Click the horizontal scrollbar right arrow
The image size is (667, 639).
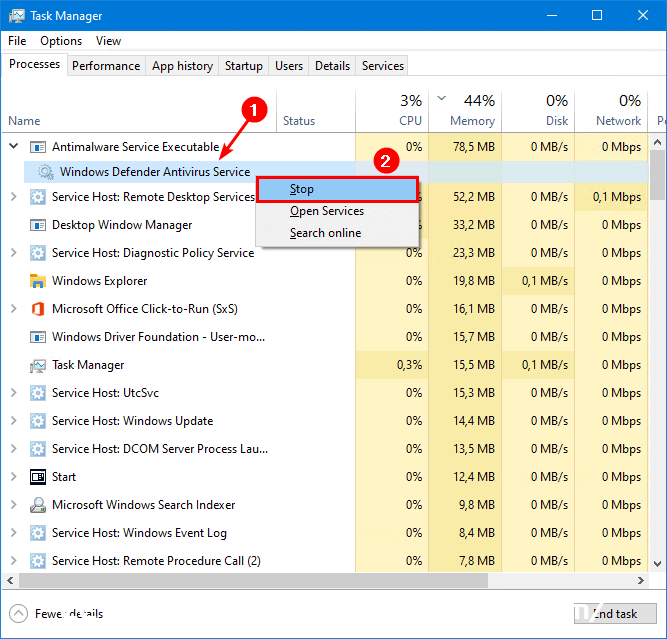click(x=640, y=580)
